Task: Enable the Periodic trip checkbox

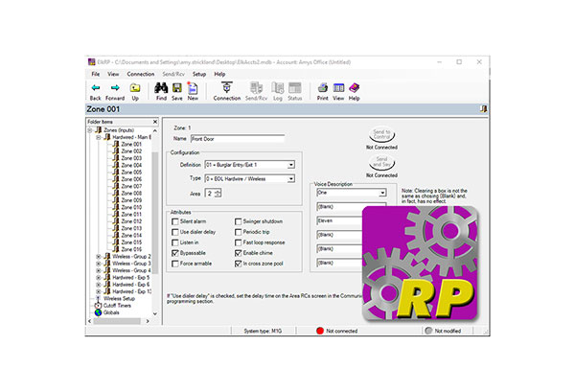Action: click(239, 232)
